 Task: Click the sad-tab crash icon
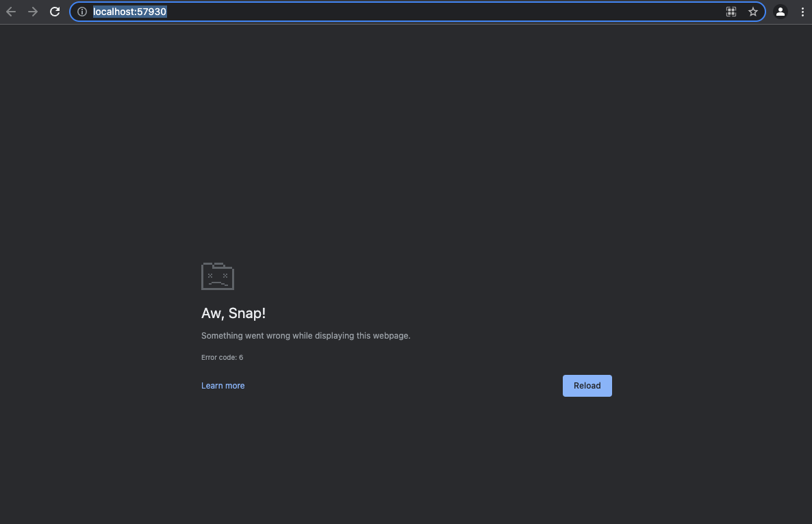click(x=217, y=276)
